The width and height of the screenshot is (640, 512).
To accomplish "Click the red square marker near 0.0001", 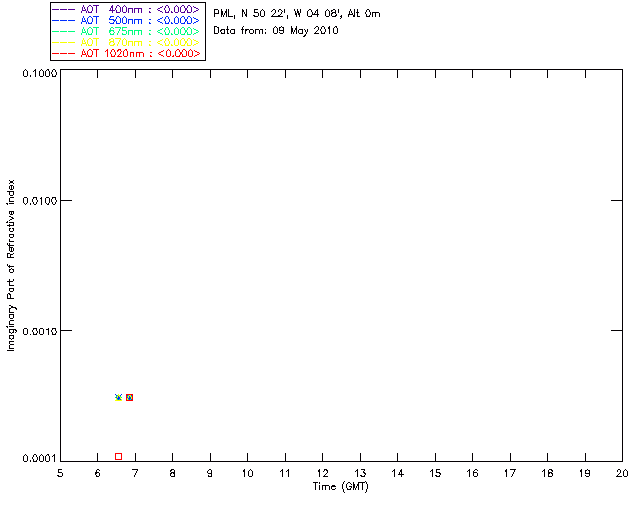I will 118,456.
